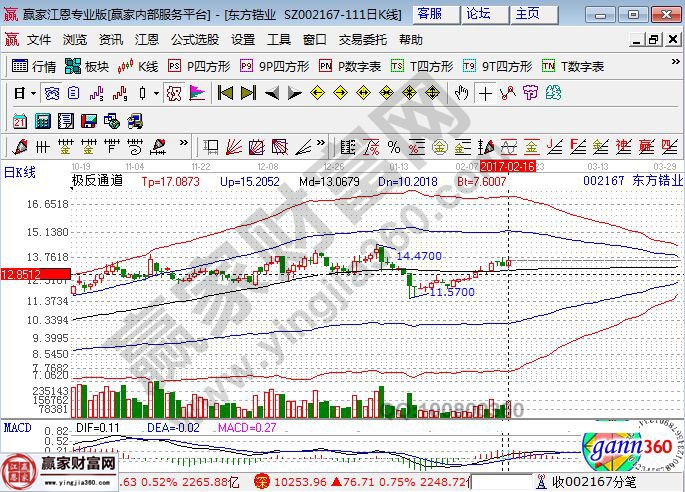Open the 交易委托 menu

point(362,40)
